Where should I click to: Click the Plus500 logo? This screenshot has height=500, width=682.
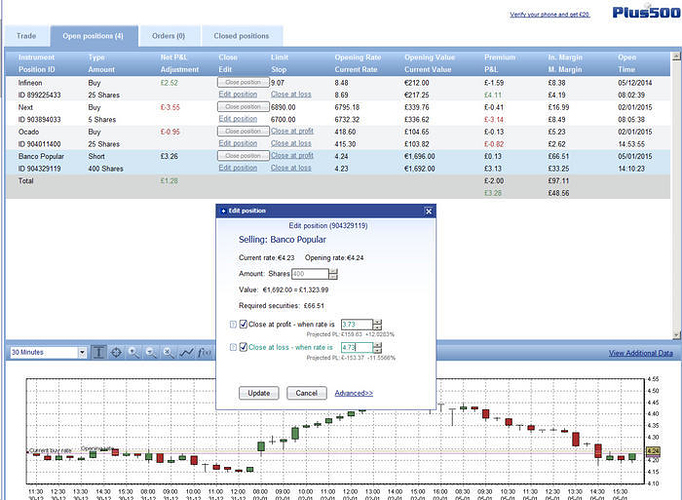[x=646, y=12]
